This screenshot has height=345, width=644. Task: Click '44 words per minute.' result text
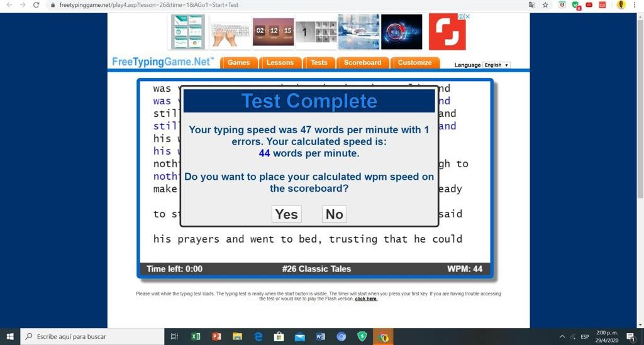(309, 153)
